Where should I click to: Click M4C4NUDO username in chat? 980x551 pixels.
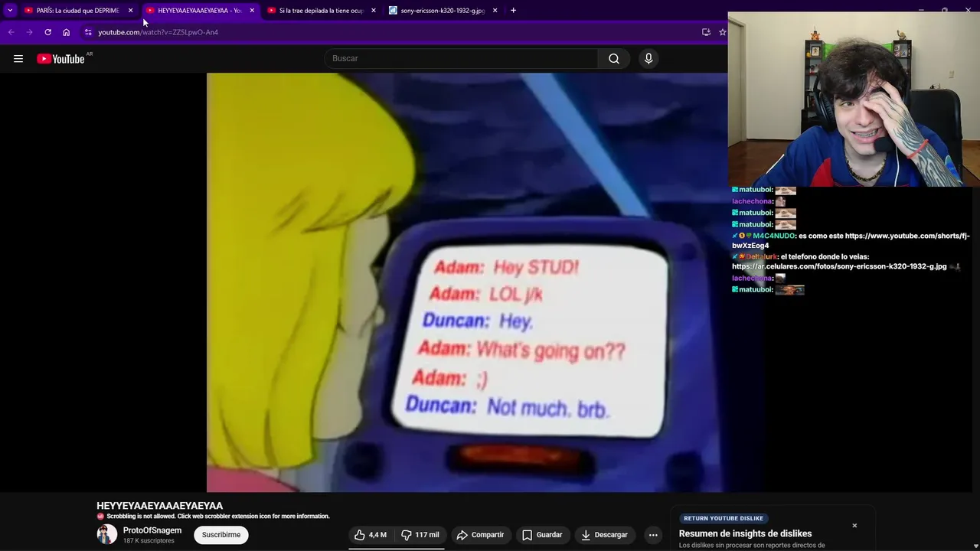coord(774,236)
